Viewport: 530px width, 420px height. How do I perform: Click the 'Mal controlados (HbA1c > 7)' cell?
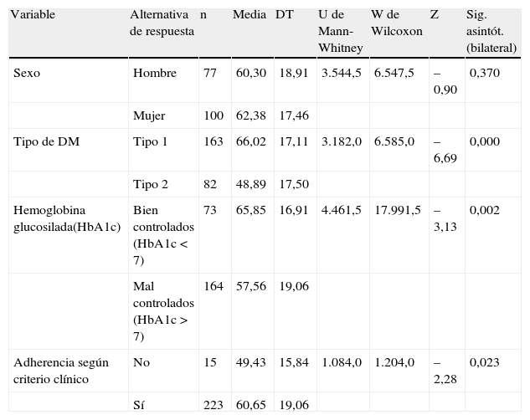162,310
